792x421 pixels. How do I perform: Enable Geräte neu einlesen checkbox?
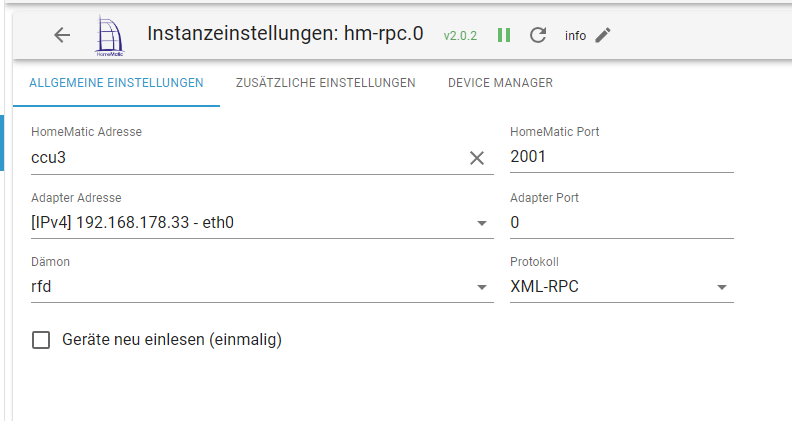(x=41, y=340)
